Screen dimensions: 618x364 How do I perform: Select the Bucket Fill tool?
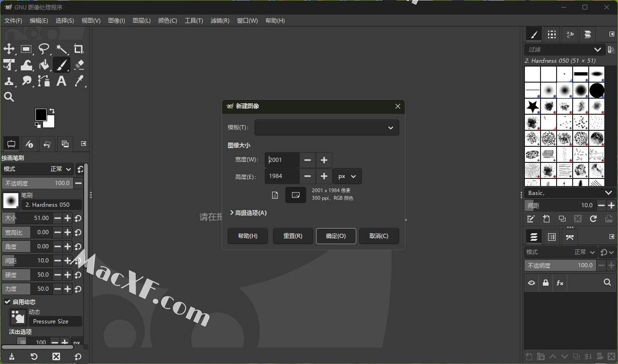pyautogui.click(x=44, y=65)
